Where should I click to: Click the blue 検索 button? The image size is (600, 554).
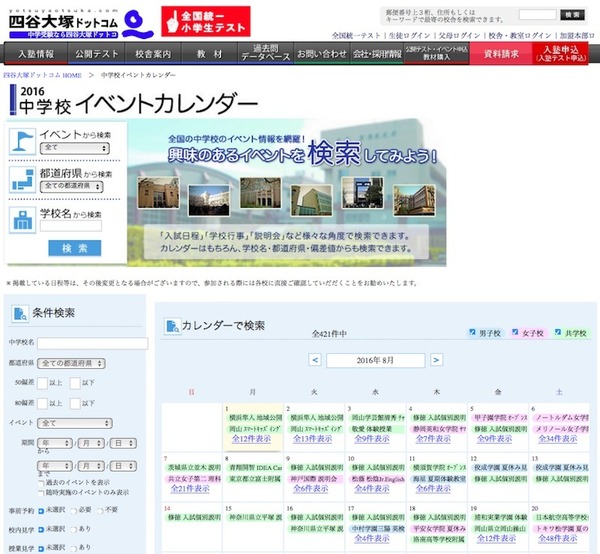[73, 247]
